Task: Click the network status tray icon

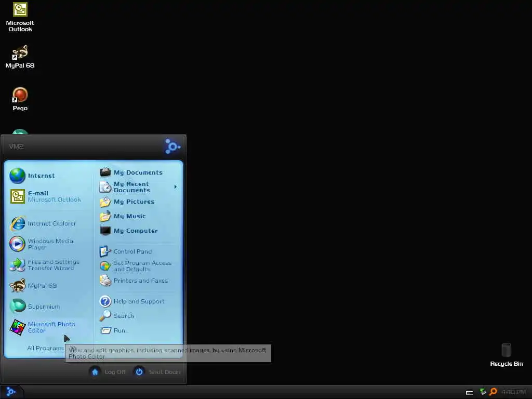Action: (483, 392)
